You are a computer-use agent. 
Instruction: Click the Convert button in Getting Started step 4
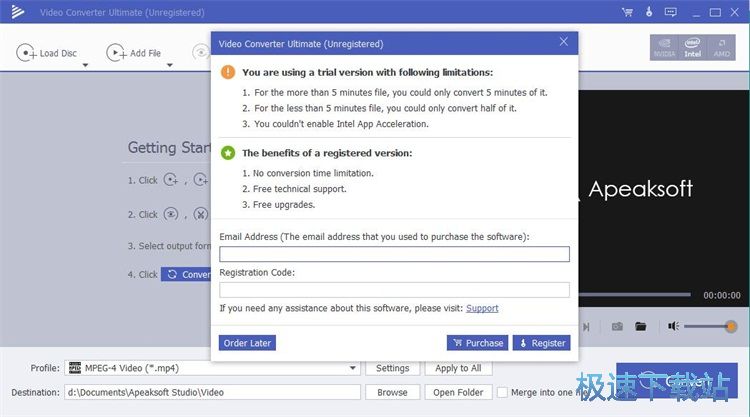click(188, 274)
